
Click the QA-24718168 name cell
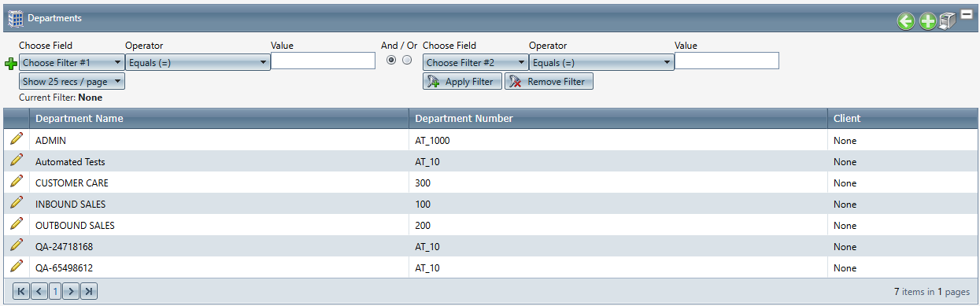(x=219, y=246)
